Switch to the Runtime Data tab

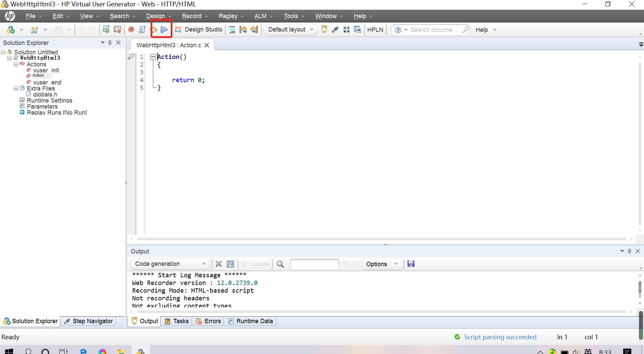(x=251, y=321)
